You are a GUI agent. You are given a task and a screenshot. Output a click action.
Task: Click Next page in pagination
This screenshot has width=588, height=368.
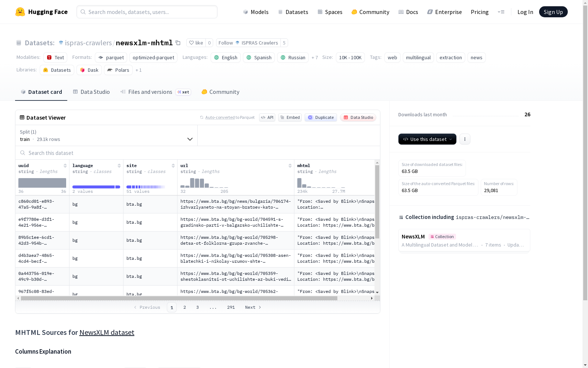coord(253,307)
